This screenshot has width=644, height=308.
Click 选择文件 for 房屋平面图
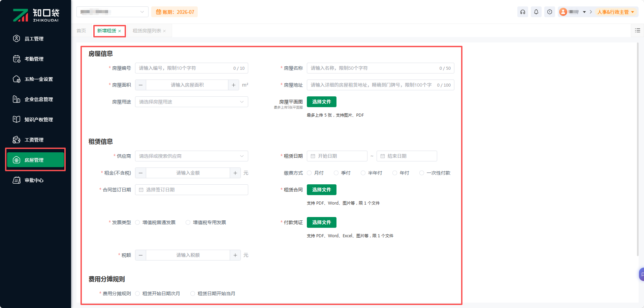click(322, 102)
